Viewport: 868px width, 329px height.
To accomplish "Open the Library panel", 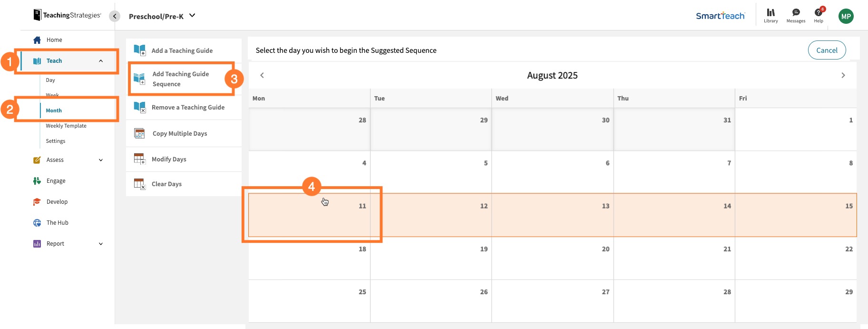I will [771, 14].
